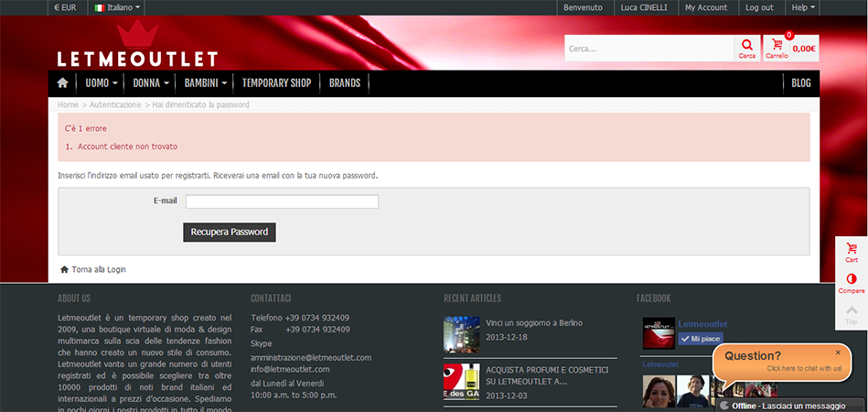This screenshot has height=412, width=868.
Task: Click the date 2013-12-18
Action: click(x=507, y=337)
